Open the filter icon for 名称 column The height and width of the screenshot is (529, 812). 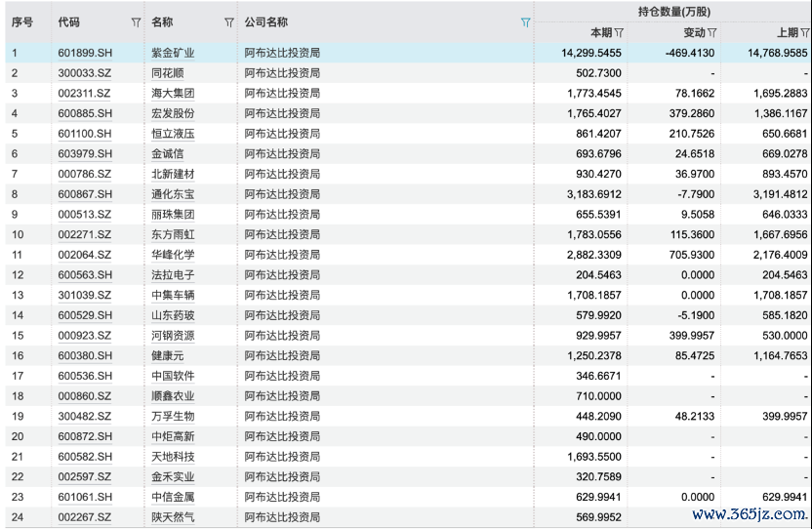(x=229, y=22)
